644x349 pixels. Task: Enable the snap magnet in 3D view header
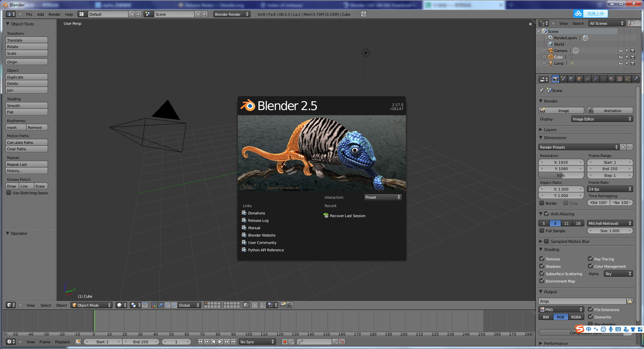click(x=263, y=305)
